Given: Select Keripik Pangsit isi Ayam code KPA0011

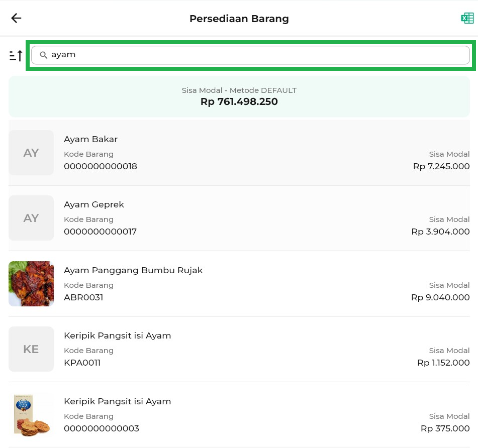Looking at the screenshot, I should pos(82,363).
